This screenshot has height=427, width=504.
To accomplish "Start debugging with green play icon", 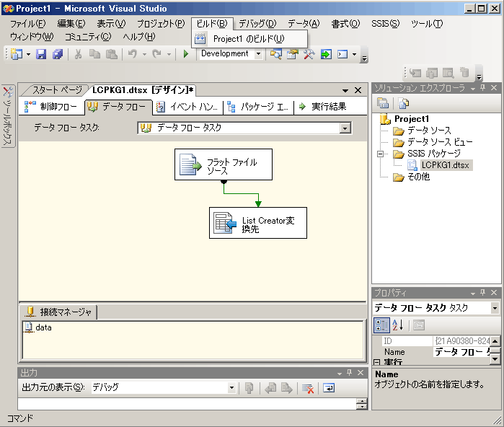I will tap(186, 54).
